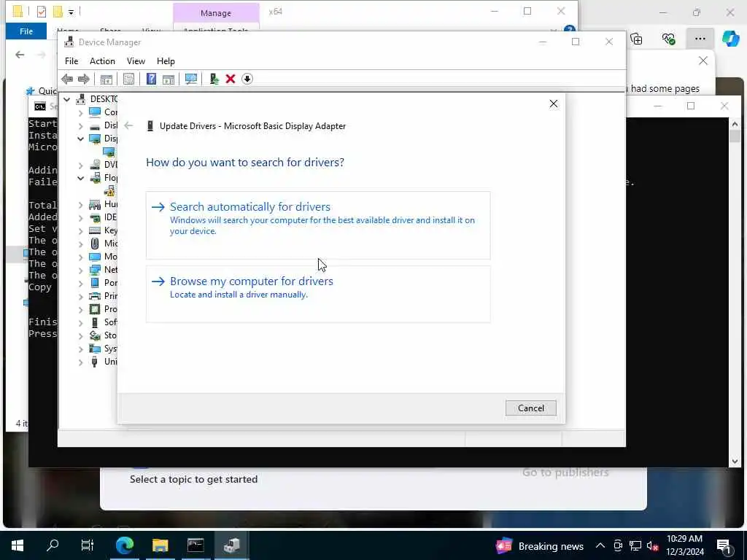Click the blue Help question mark toolbar icon
The image size is (747, 560).
[151, 79]
